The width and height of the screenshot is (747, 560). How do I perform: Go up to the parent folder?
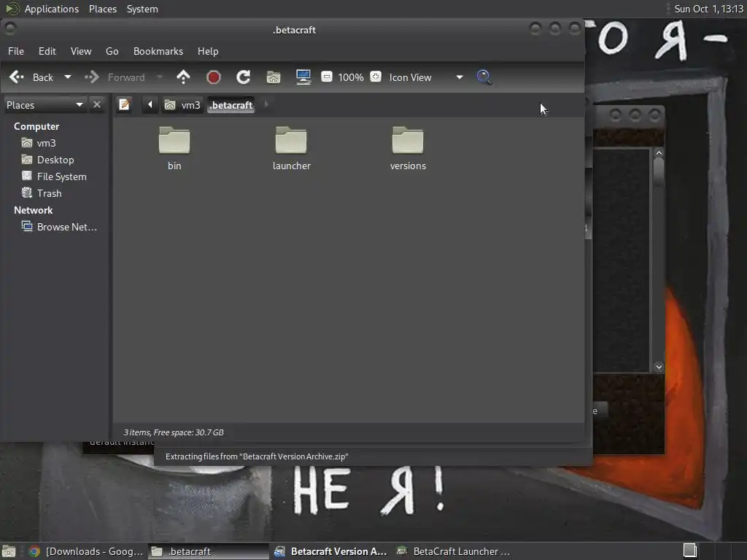point(183,77)
